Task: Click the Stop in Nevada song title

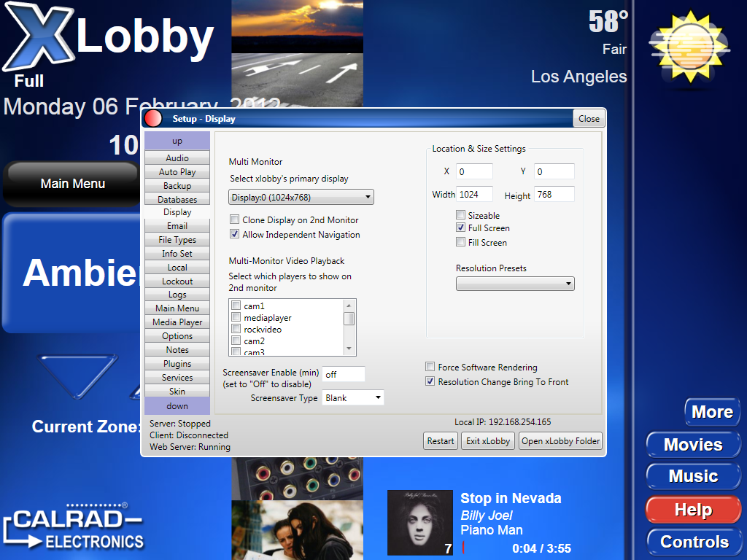Action: [x=511, y=498]
